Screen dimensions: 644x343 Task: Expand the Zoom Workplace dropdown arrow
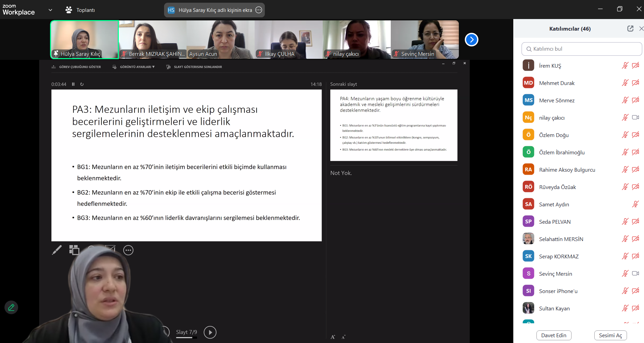50,10
